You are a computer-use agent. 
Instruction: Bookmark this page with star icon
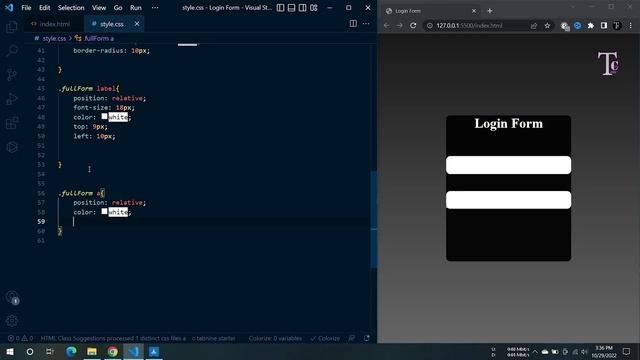coord(547,26)
